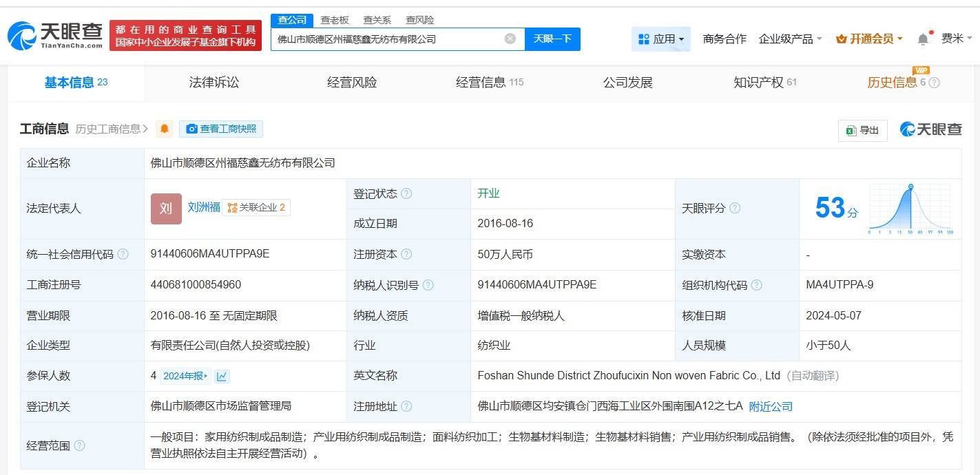Screen dimensions: 980x475
Task: Switch to the 查关系 search tab
Action: point(377,20)
